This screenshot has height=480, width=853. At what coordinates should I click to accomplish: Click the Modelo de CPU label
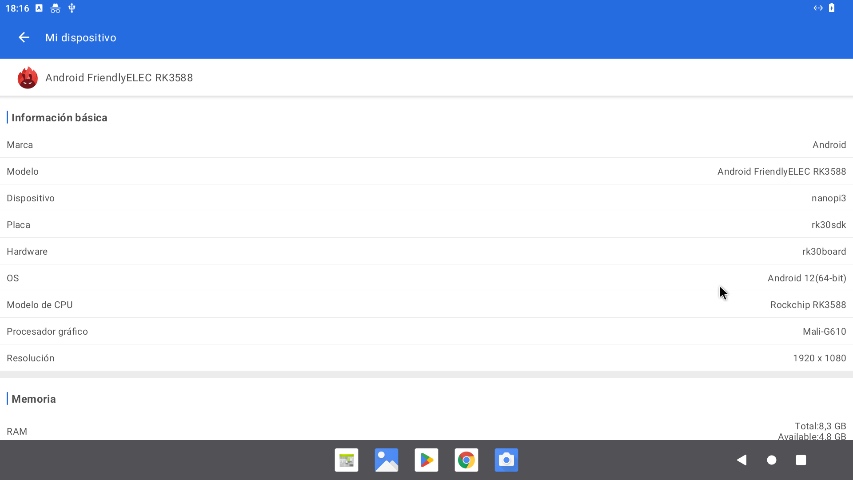pyautogui.click(x=40, y=305)
